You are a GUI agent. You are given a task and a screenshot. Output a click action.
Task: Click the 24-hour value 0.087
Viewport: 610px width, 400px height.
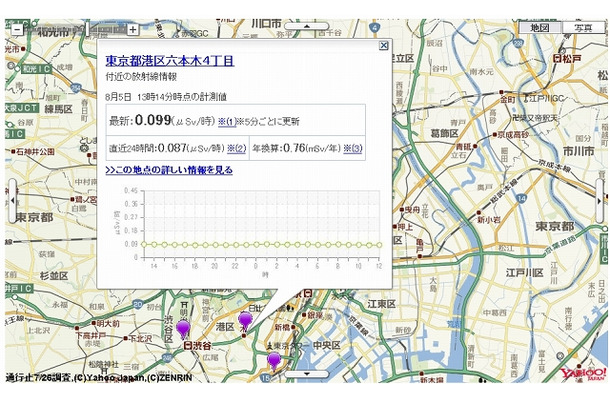172,148
